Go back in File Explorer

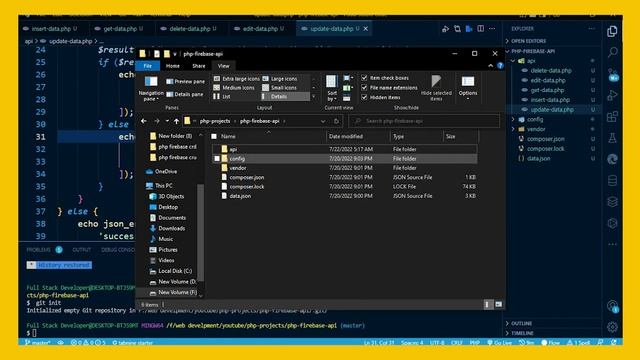(144, 121)
